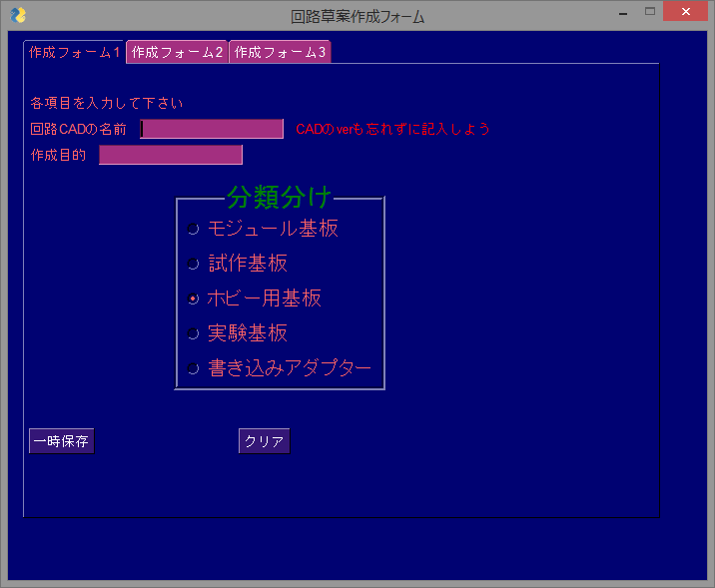Focus the 作成目的 input field
The width and height of the screenshot is (715, 588).
coord(171,155)
